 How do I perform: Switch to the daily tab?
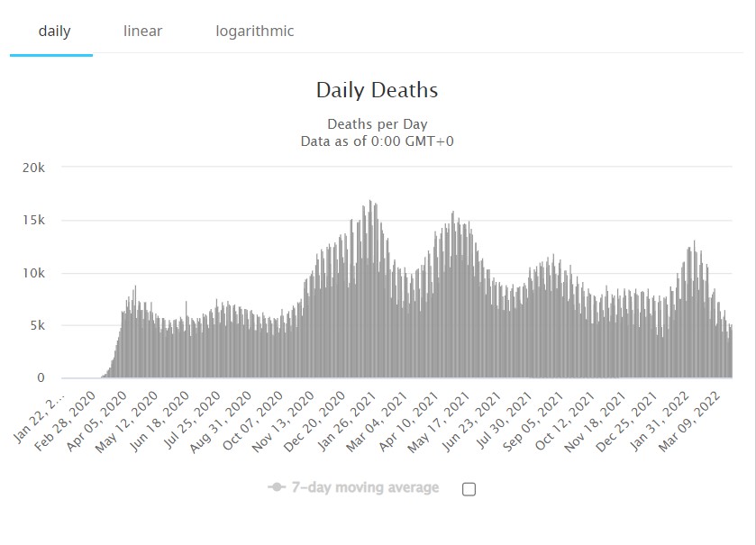click(x=54, y=32)
